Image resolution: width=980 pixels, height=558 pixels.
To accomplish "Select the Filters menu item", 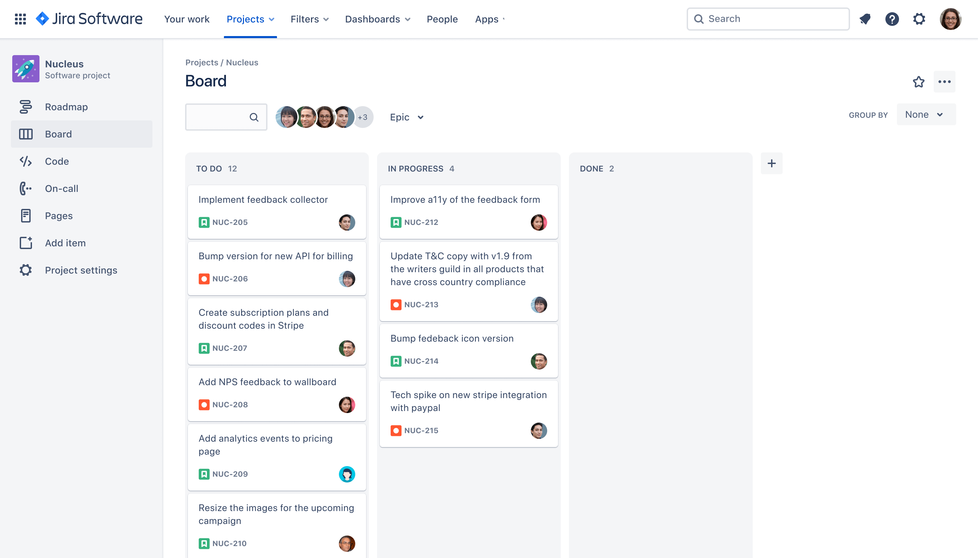I will point(310,19).
